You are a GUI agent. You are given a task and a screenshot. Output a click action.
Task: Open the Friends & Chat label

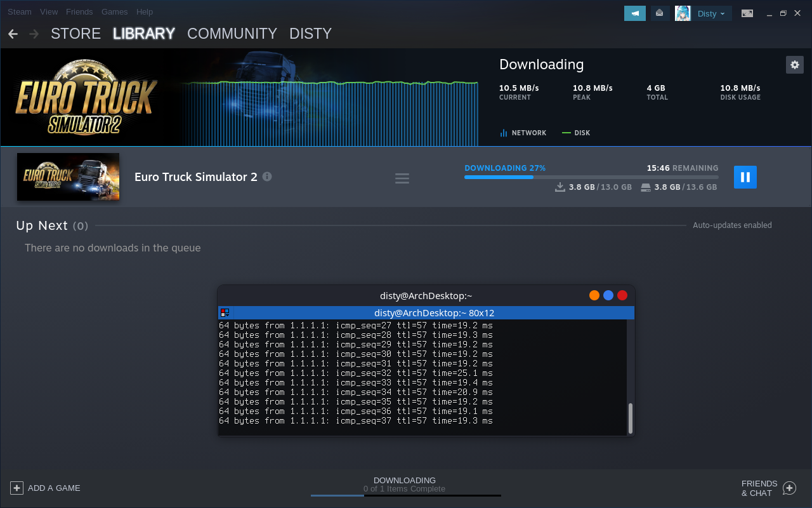(x=759, y=488)
